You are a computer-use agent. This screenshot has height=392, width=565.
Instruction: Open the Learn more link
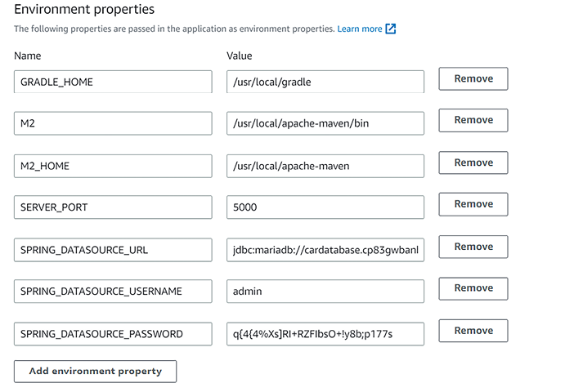[360, 29]
